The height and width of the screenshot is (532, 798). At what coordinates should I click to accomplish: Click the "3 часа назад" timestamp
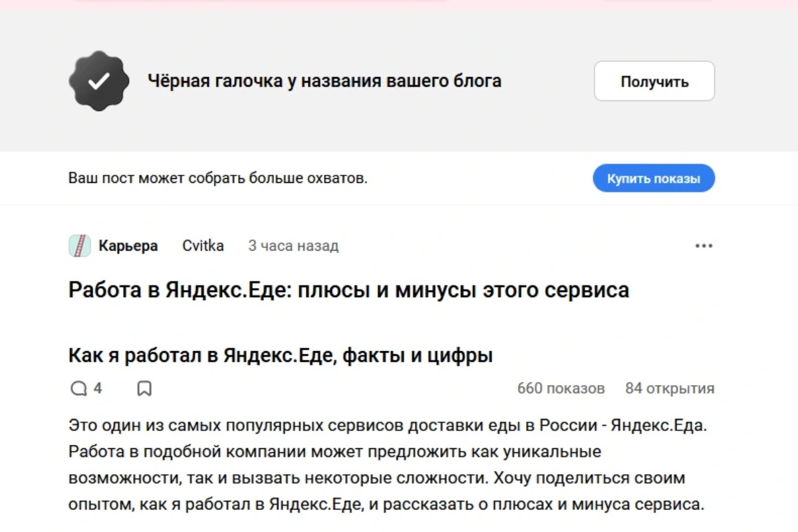point(293,246)
